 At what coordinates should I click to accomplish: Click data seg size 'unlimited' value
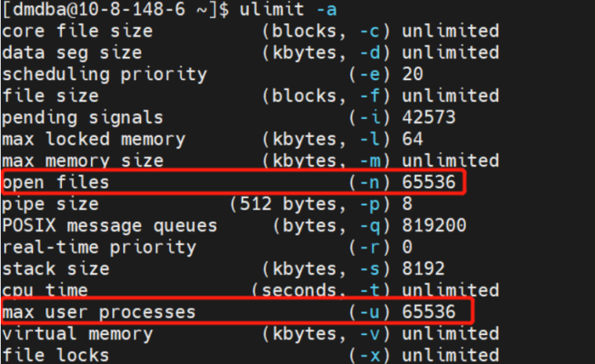[450, 52]
